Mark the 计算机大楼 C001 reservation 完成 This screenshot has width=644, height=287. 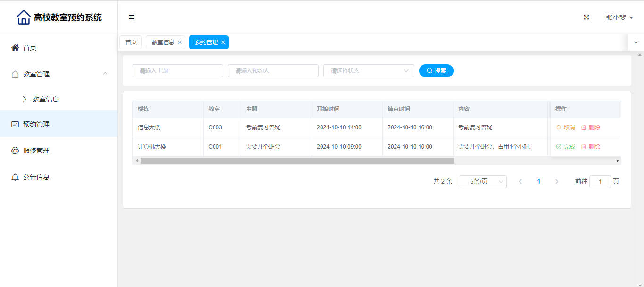click(x=565, y=147)
